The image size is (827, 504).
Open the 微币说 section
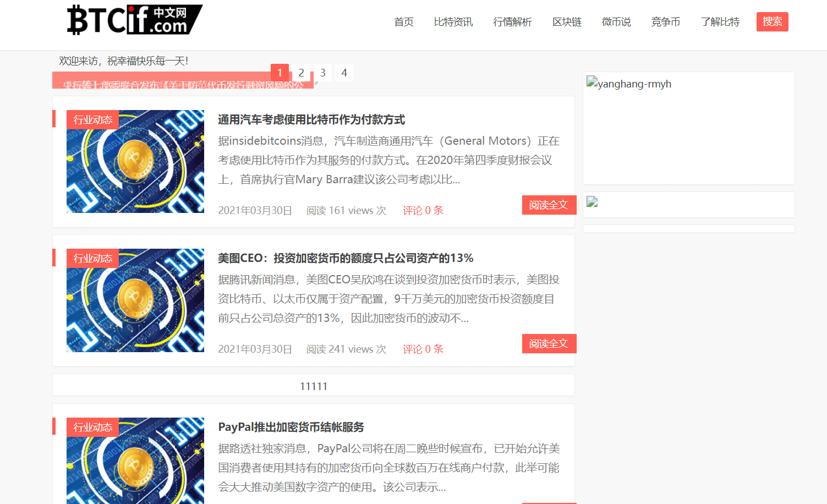click(616, 21)
